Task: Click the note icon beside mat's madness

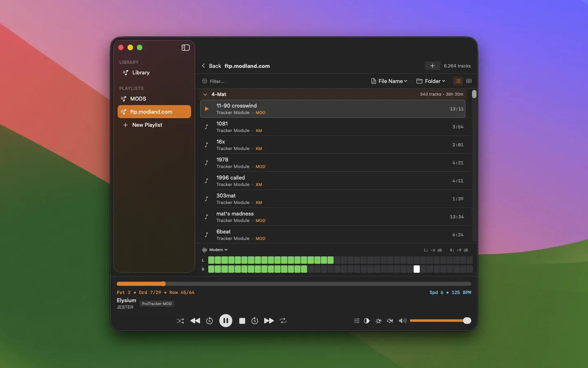Action: point(207,217)
